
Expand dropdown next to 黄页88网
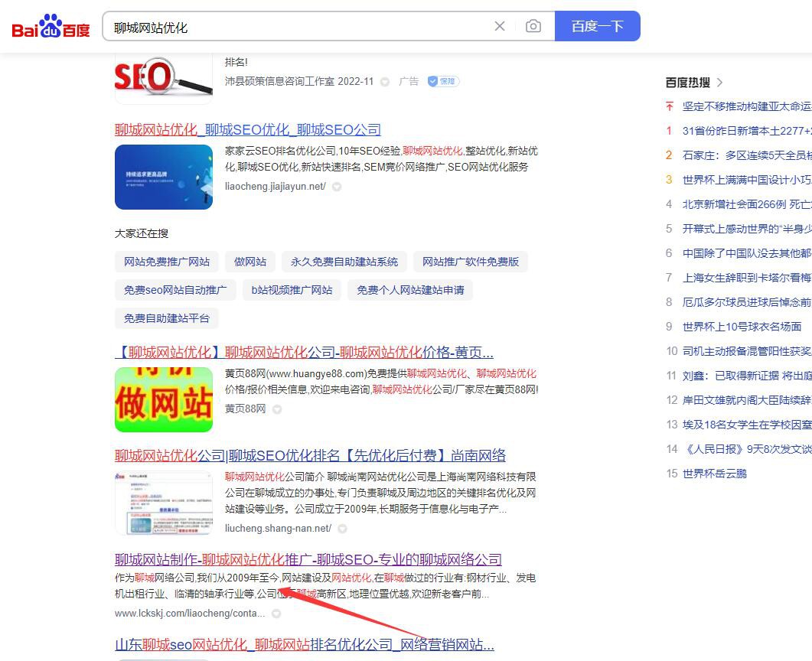277,409
